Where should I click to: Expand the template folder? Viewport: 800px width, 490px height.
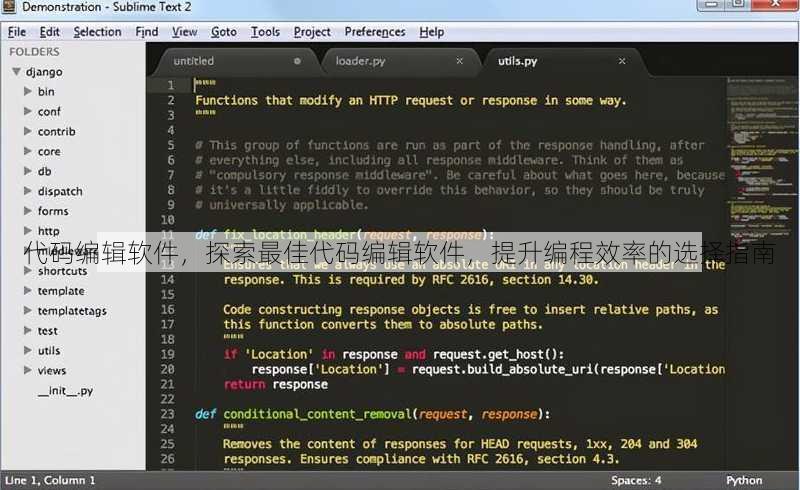click(28, 290)
